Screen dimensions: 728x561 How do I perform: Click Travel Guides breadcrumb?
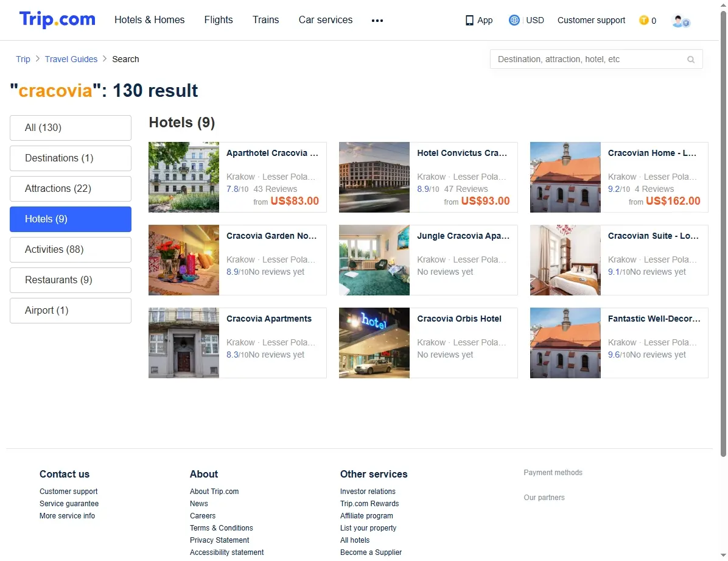coord(71,59)
